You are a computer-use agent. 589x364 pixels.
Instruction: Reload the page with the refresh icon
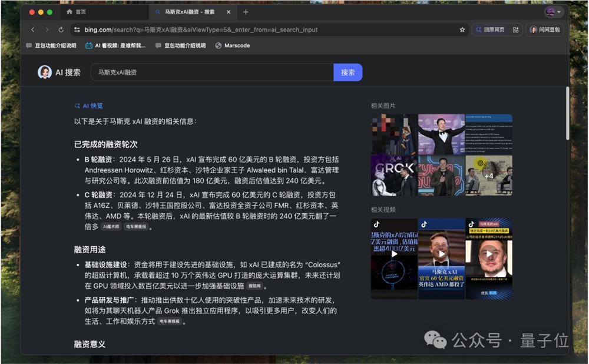(x=61, y=29)
